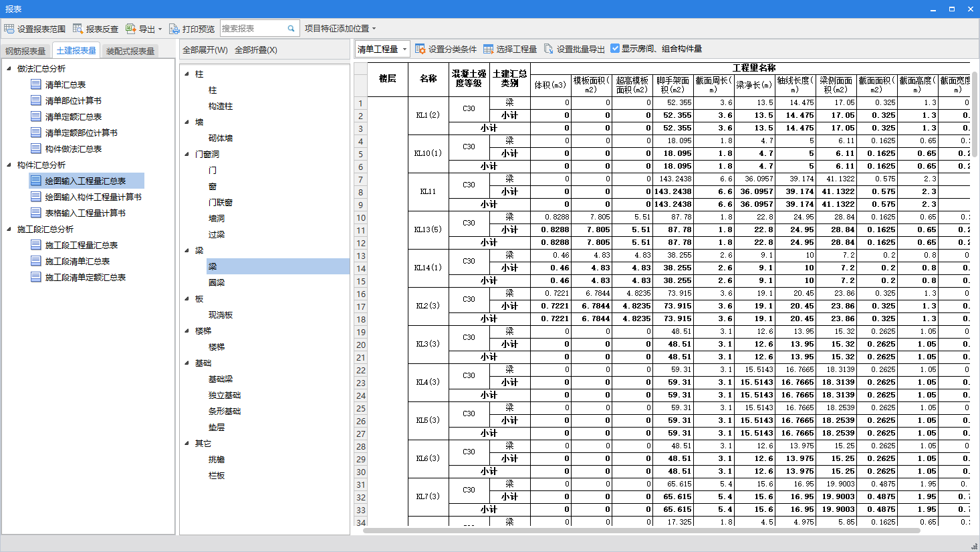
Task: Click the 报表反查 icon
Action: click(x=78, y=29)
